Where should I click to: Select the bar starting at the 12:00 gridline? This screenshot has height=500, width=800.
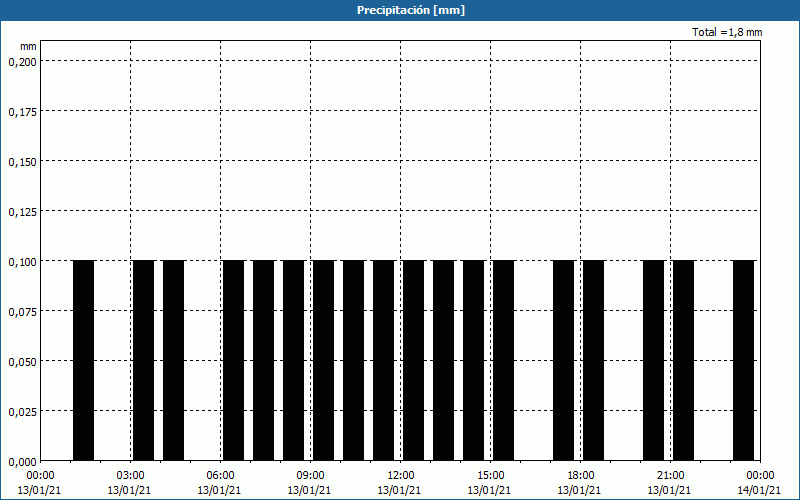[x=413, y=361]
